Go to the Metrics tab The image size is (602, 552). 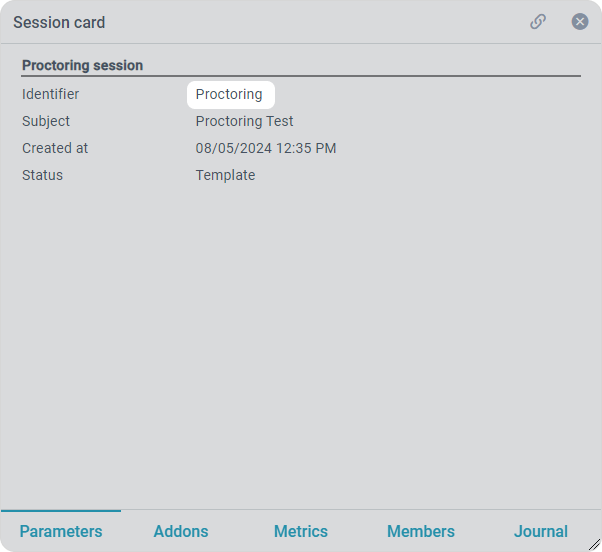click(301, 531)
